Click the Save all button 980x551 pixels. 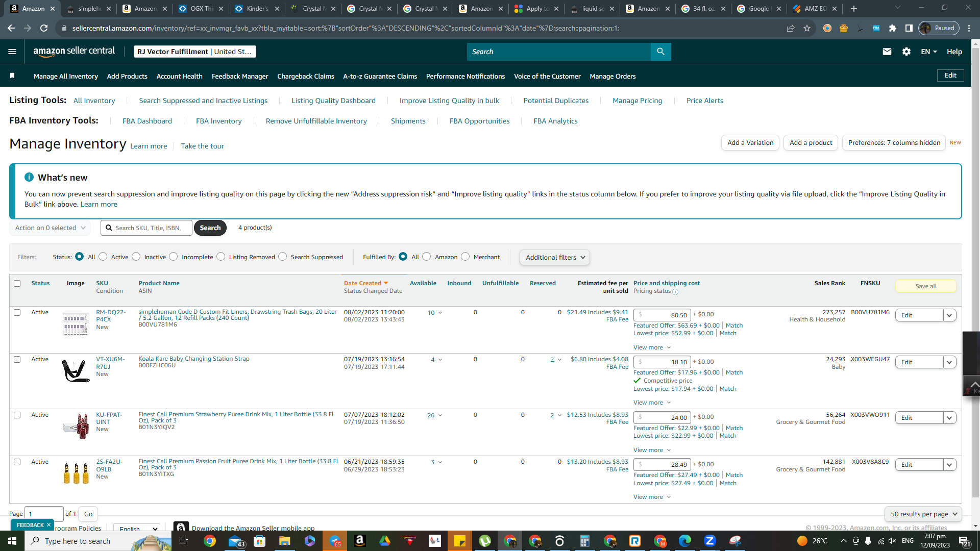(926, 286)
